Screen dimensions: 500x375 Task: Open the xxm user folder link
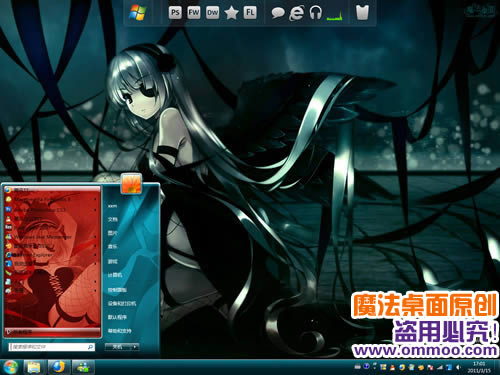tap(112, 206)
